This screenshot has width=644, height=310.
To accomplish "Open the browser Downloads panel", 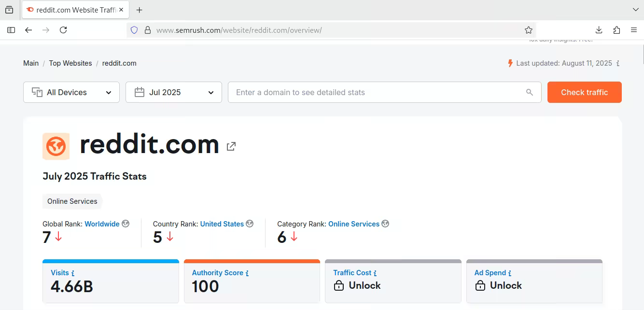I will 599,30.
